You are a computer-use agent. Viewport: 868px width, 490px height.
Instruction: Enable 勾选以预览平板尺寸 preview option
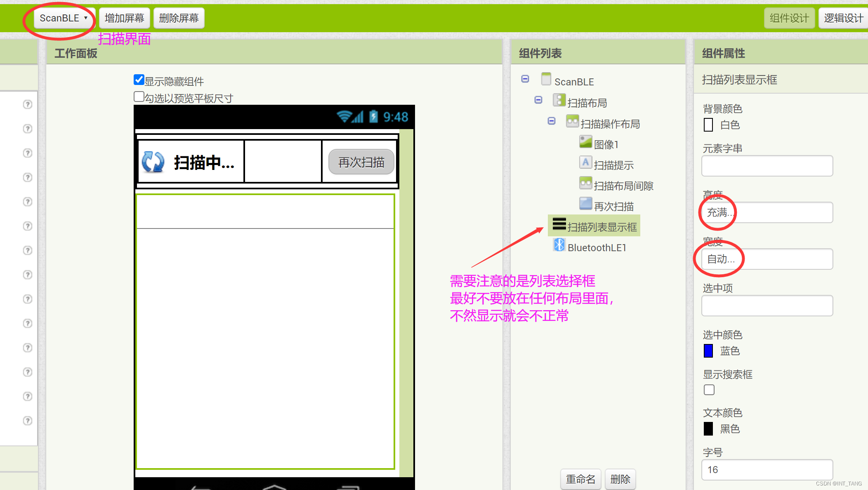tap(139, 97)
